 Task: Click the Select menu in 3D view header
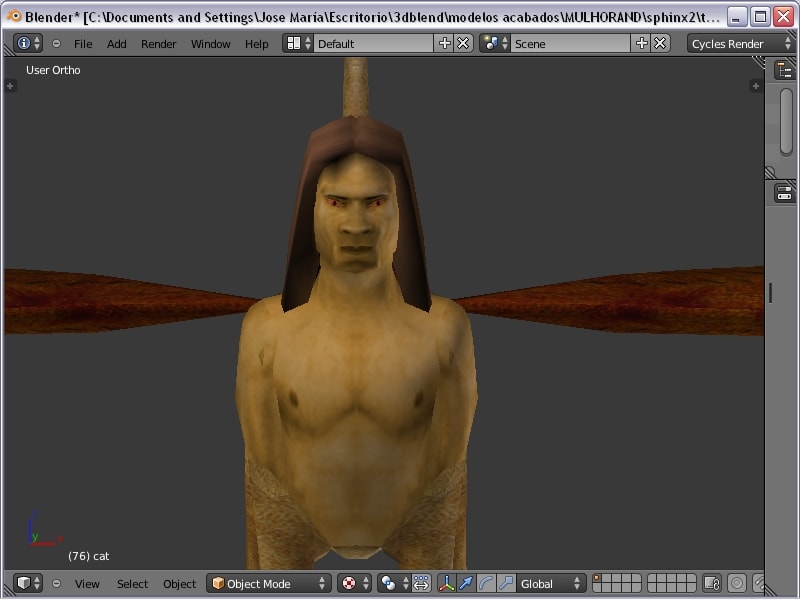pyautogui.click(x=132, y=584)
